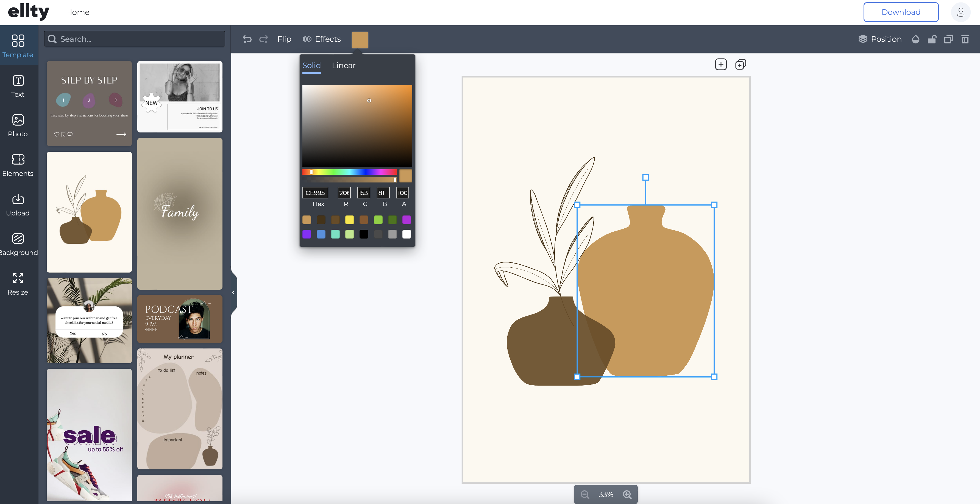This screenshot has width=980, height=504.
Task: Click the undo arrow icon
Action: [247, 39]
